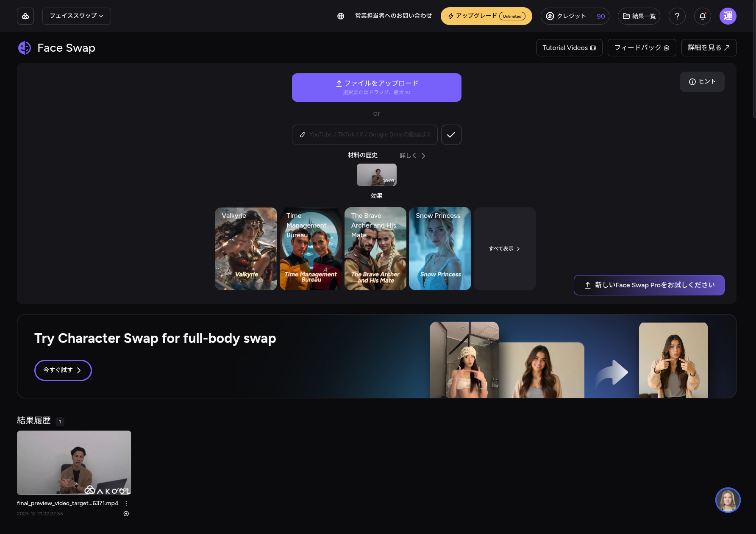Open the クレジット credits panel

(575, 16)
